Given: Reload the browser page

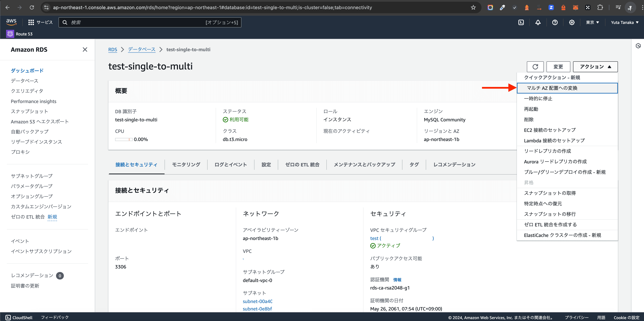Looking at the screenshot, I should click(32, 7).
